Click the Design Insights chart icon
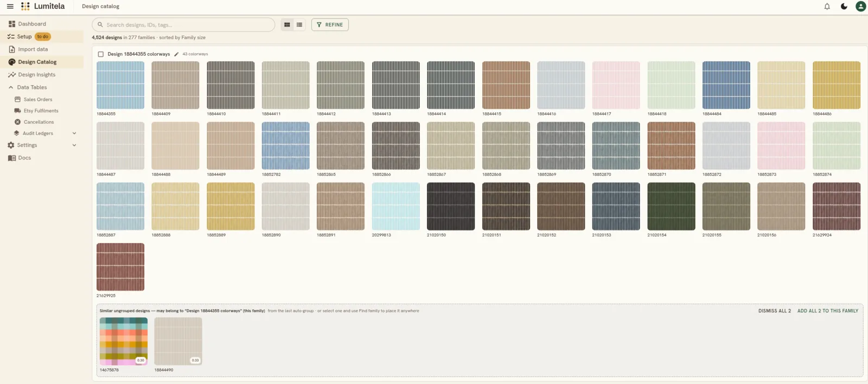The width and height of the screenshot is (868, 384). [12, 75]
